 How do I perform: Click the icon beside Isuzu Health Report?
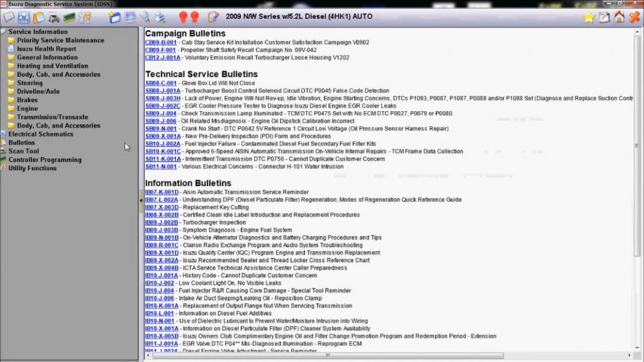click(11, 49)
